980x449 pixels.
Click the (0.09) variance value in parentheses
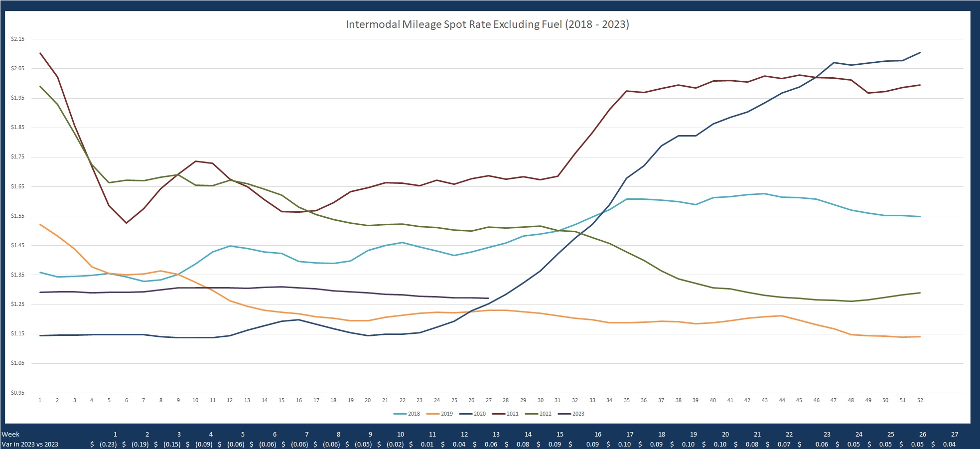204,444
